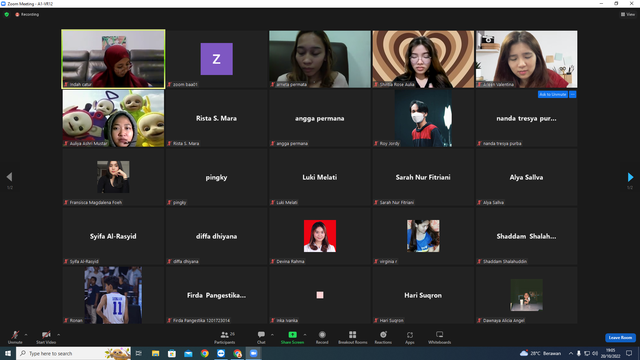Open Whiteboards
Screen dimensions: 640x360
[440, 337]
